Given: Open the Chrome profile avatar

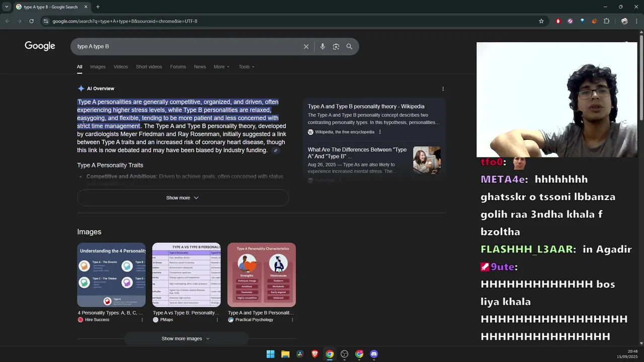Looking at the screenshot, I should coord(624,21).
